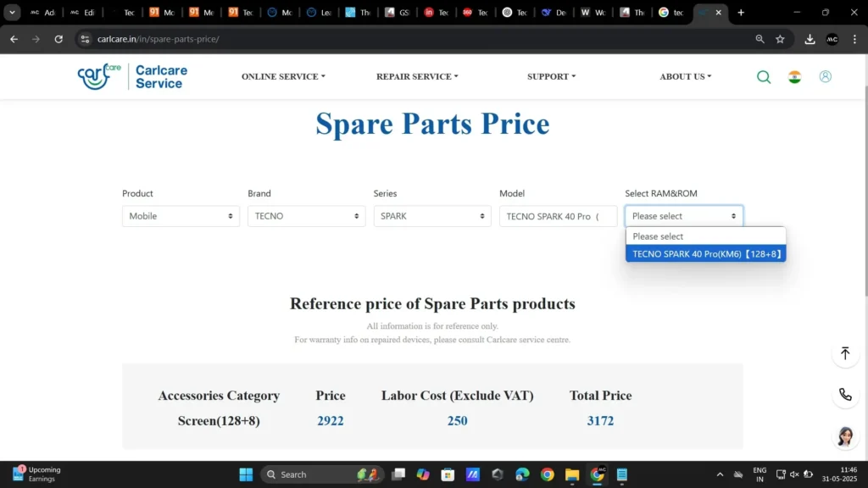868x488 pixels.
Task: Switch to the 'De' tab
Action: coord(554,12)
